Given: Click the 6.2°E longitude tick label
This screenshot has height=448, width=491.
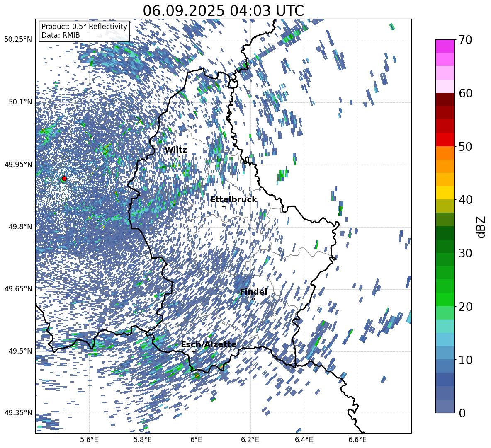Looking at the screenshot, I should (250, 440).
